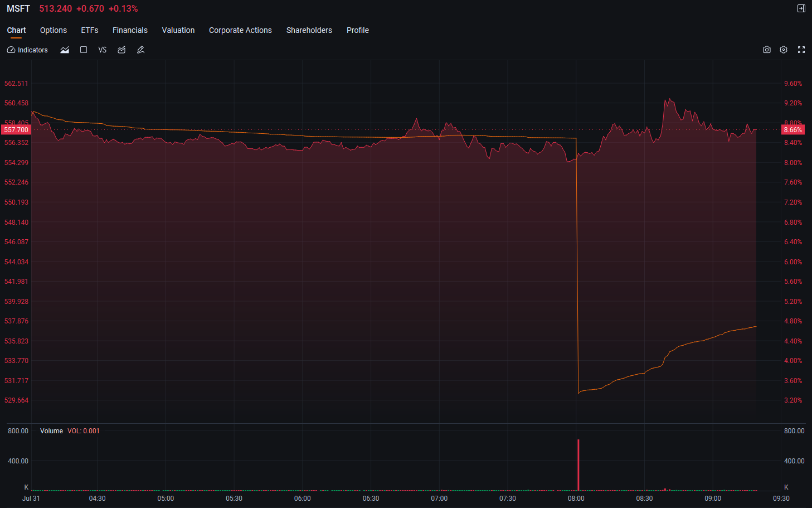812x508 pixels.
Task: Click the 557.700 current price label
Action: tap(16, 130)
